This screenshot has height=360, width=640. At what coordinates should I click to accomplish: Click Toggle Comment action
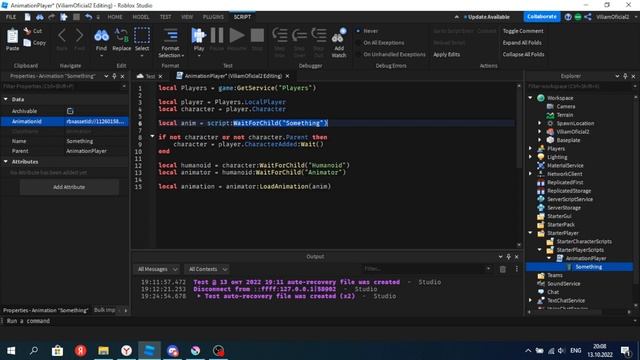[x=523, y=31]
